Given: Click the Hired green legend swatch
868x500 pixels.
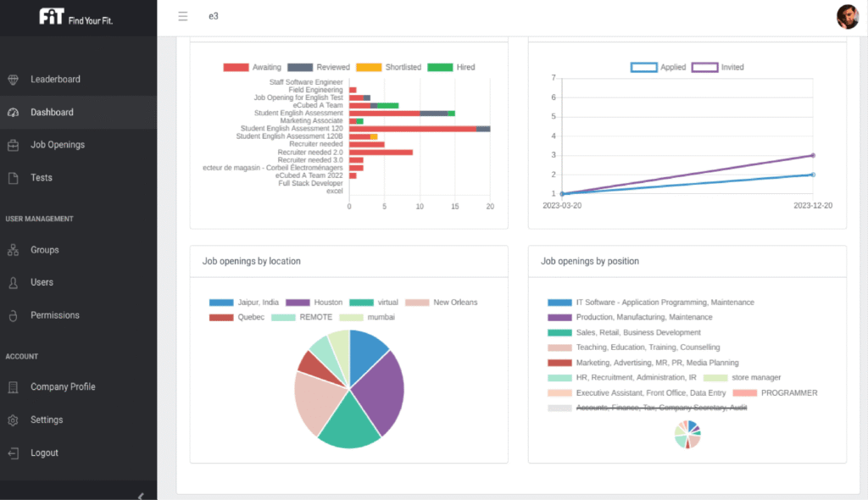Looking at the screenshot, I should click(440, 67).
